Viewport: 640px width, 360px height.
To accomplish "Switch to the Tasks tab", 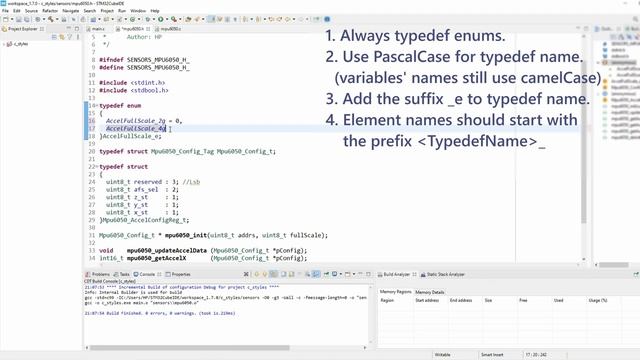I will pos(122,274).
